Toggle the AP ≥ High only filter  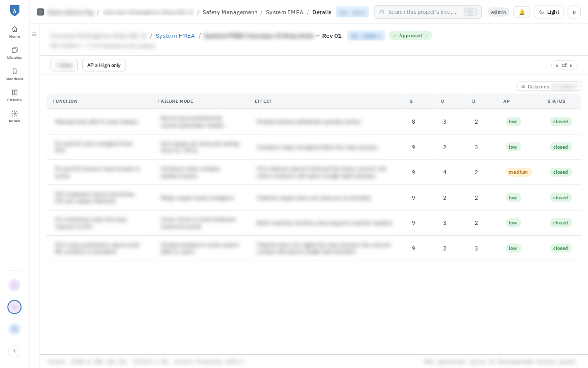tap(104, 65)
